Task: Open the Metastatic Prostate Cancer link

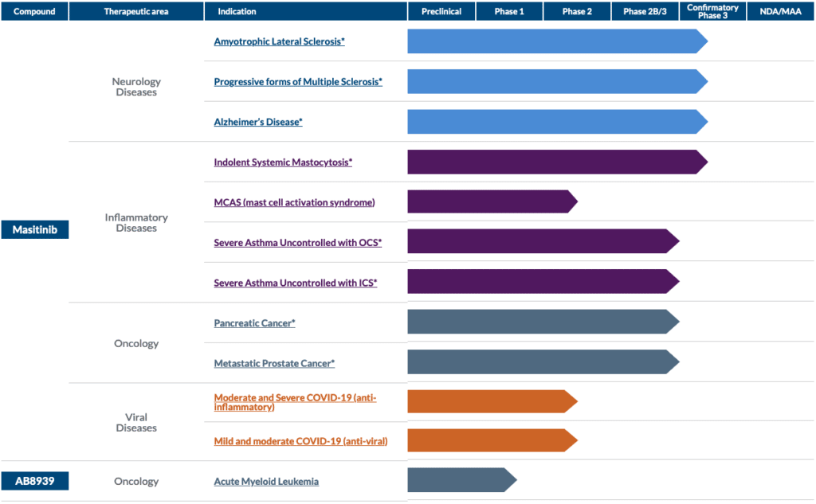Action: [274, 362]
